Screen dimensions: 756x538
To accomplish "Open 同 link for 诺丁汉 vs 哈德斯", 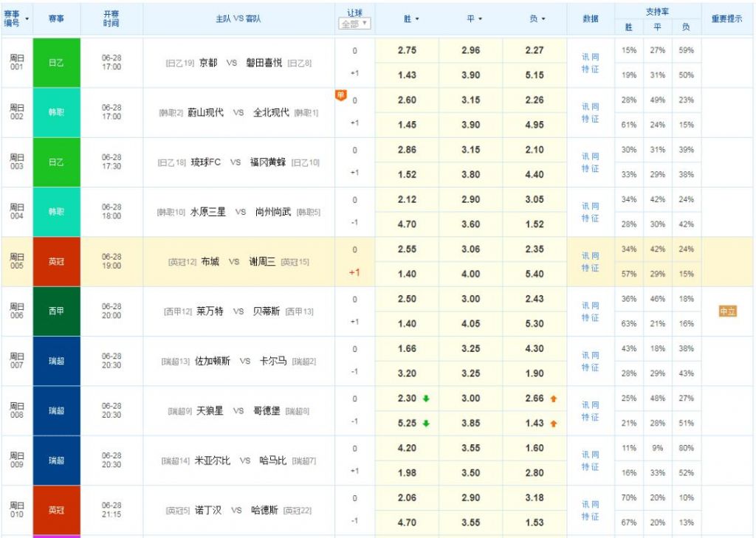I will [x=596, y=504].
